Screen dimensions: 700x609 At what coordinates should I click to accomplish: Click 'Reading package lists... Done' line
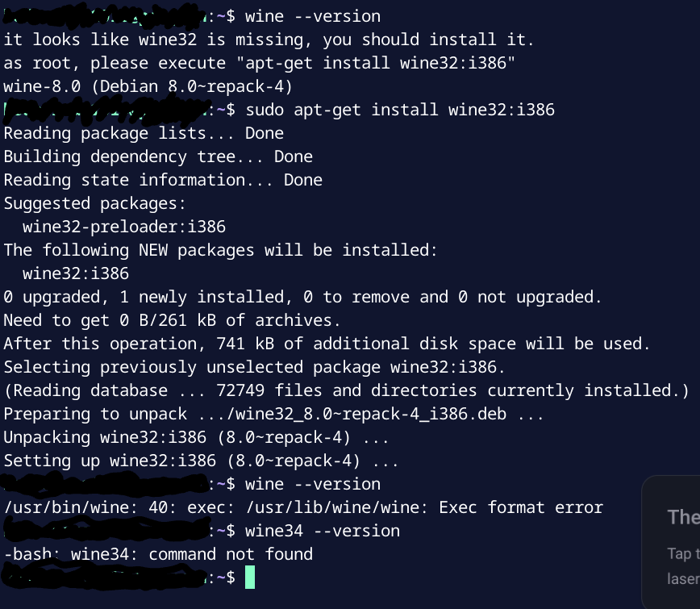click(144, 134)
